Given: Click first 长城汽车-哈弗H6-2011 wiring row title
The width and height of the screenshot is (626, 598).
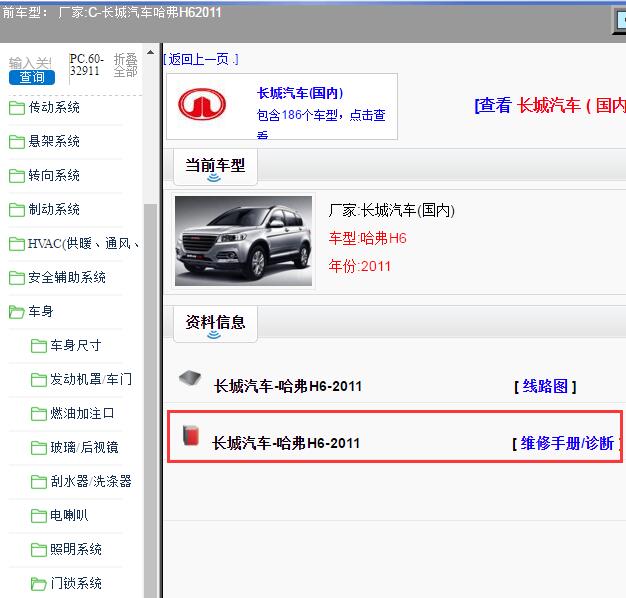Looking at the screenshot, I should coord(288,386).
